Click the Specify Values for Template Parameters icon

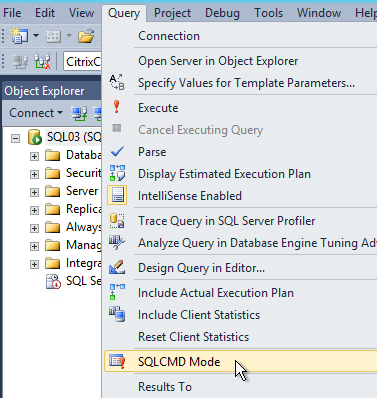(117, 82)
